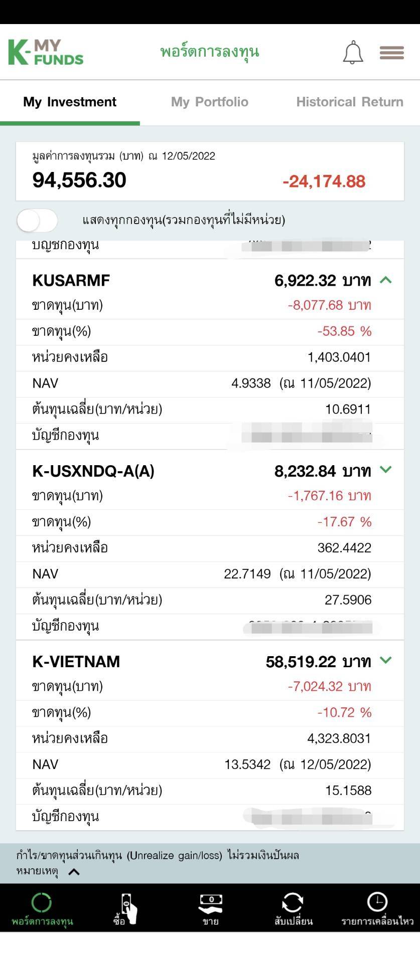
Task: Tap the K-VIETNAM fund name
Action: (76, 662)
